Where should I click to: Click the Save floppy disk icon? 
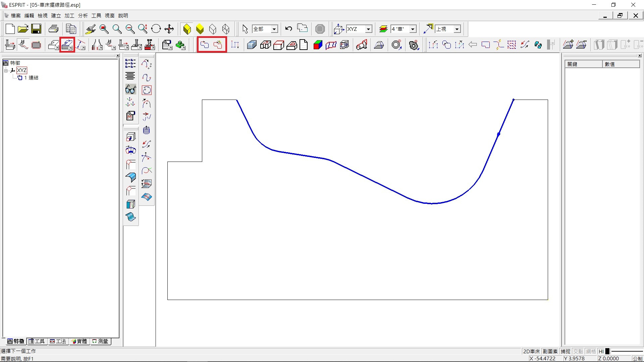pos(36,29)
